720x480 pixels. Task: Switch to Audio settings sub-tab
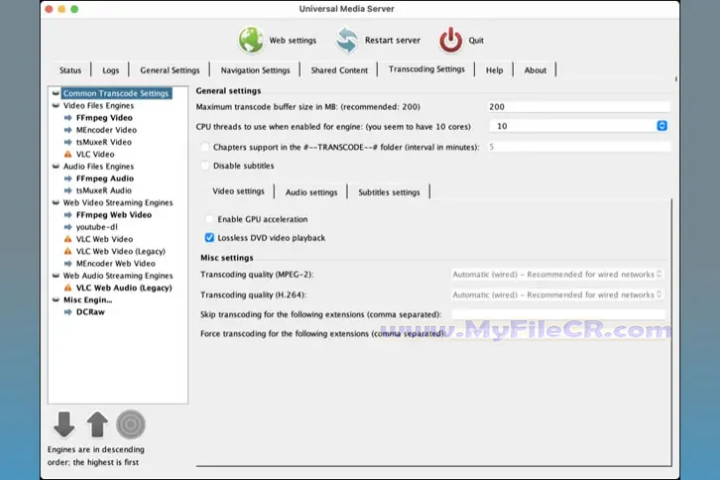311,192
